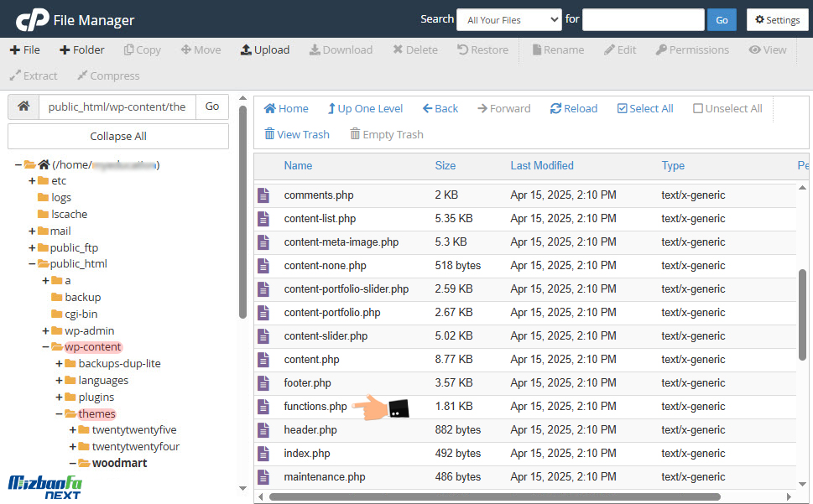Screen dimensions: 813x504
Task: Expand the plugins folder in tree
Action: [x=60, y=397]
